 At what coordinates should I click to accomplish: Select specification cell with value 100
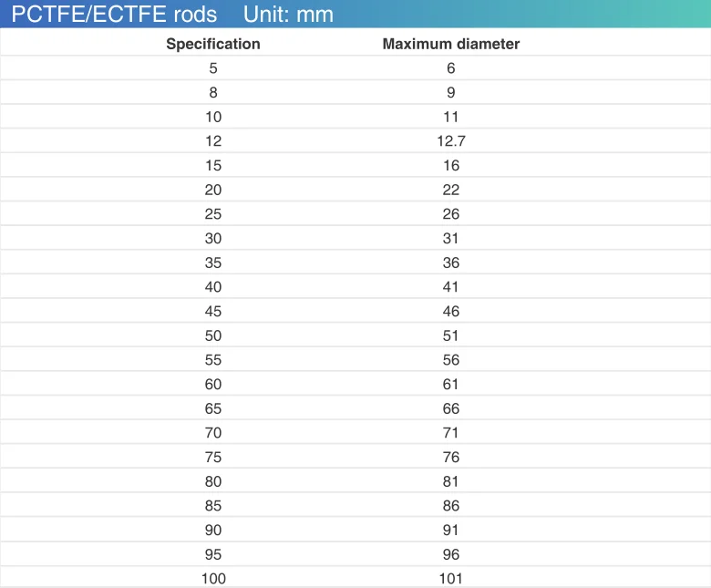coord(213,578)
